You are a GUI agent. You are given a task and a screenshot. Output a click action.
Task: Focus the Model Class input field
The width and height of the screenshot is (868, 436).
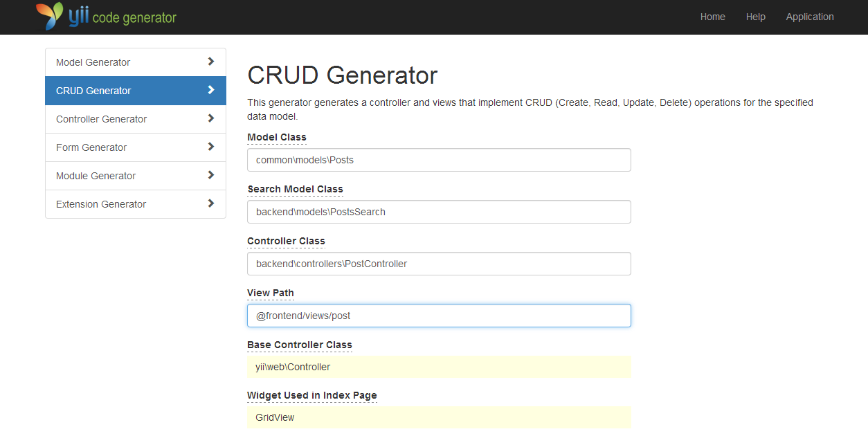point(439,160)
